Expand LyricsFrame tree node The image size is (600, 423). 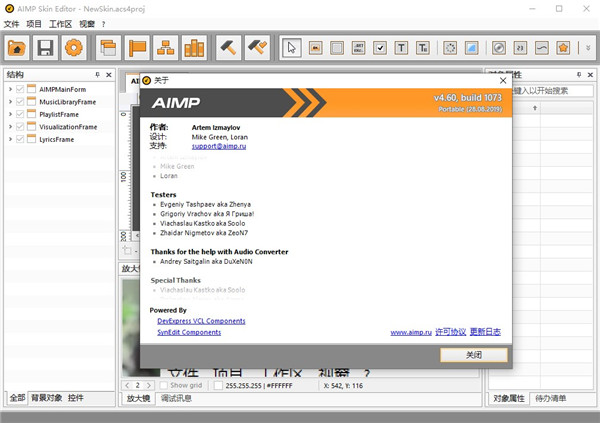coord(10,139)
